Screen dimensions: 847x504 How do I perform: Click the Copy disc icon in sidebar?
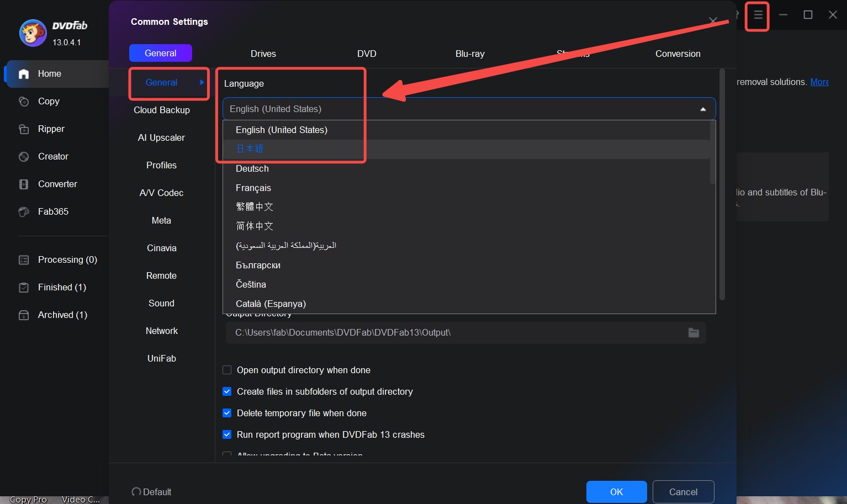pos(24,102)
